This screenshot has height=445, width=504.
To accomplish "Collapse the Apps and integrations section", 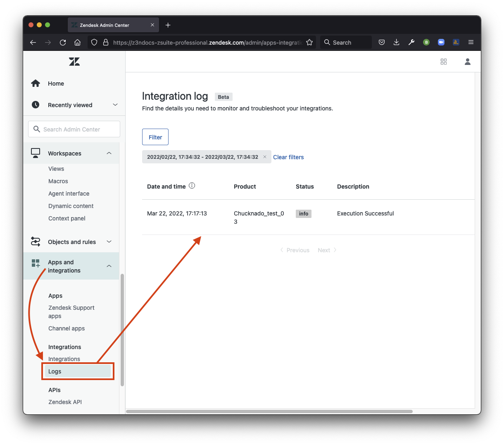I will coord(109,266).
